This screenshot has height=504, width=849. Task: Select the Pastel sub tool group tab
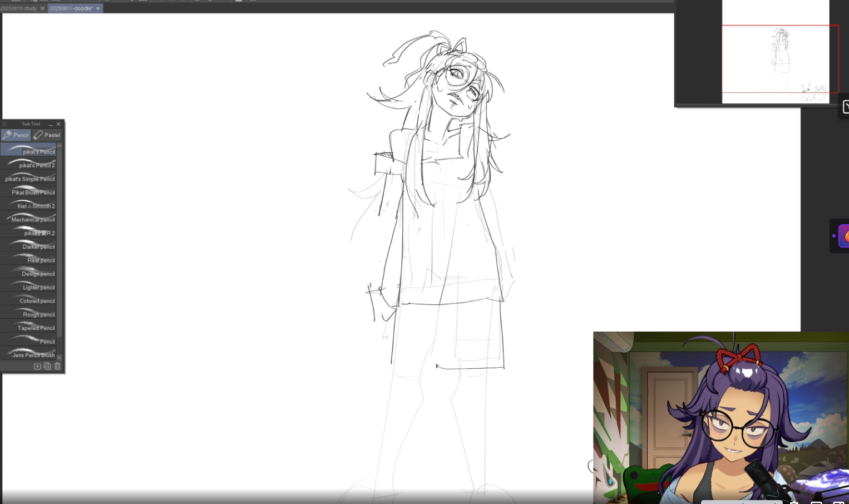pyautogui.click(x=47, y=135)
